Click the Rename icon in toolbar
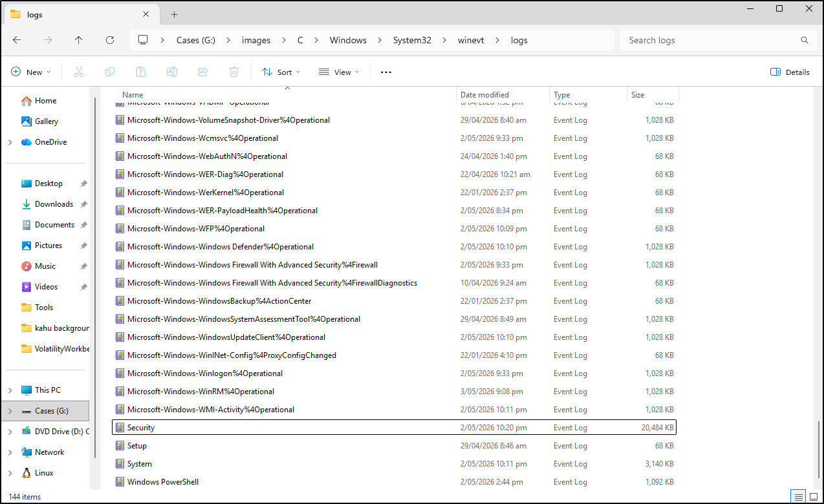 (172, 72)
